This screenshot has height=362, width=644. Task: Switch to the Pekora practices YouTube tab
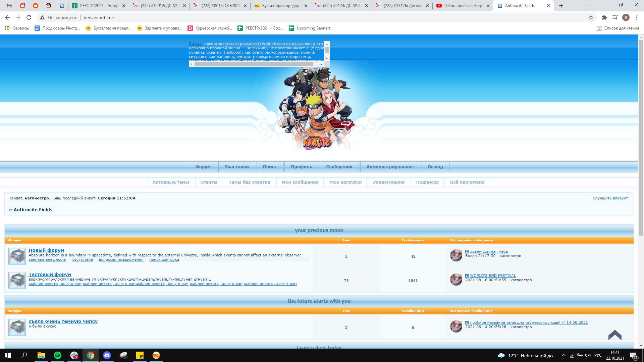(463, 6)
